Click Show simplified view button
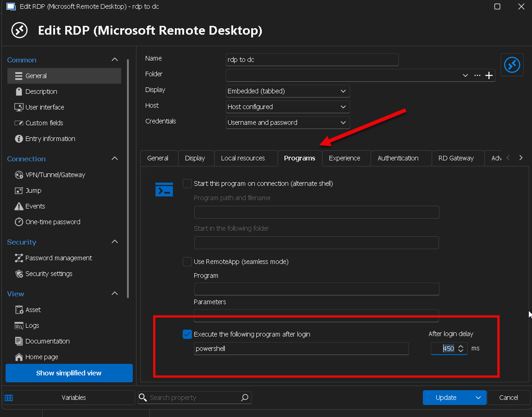The image size is (532, 417). [69, 373]
